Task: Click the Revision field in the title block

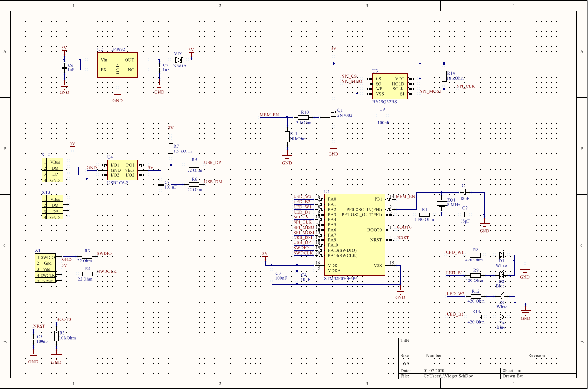Action: pyautogui.click(x=551, y=360)
